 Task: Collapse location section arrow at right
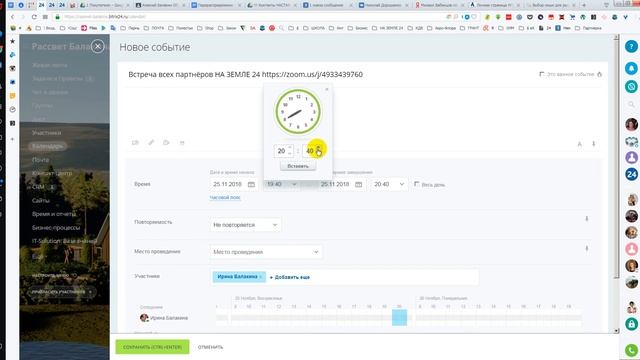pos(587,249)
